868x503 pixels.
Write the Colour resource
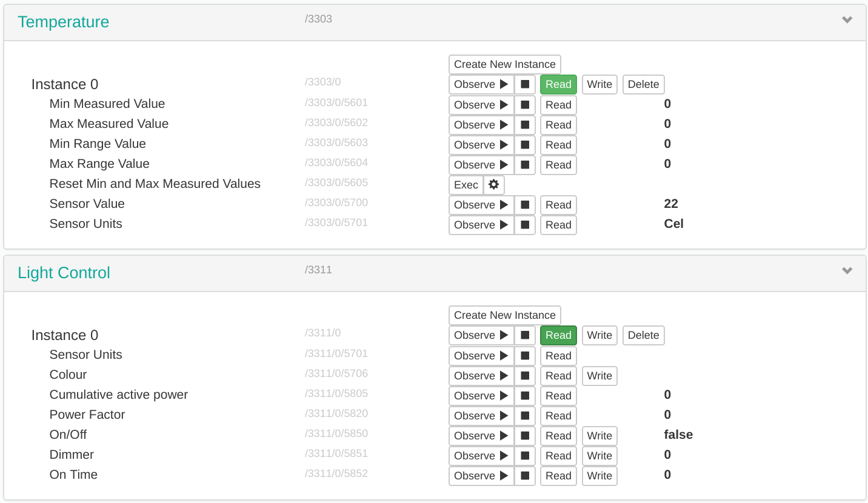click(599, 376)
